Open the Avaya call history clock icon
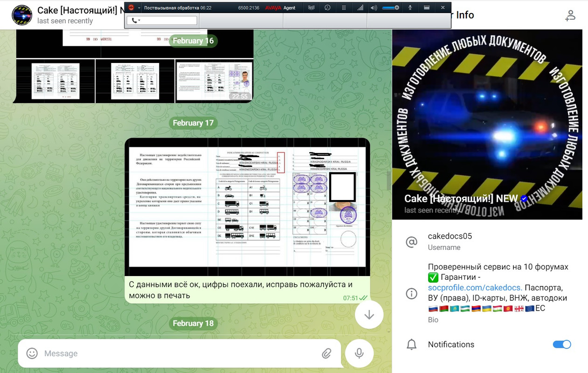This screenshot has height=373, width=588. coord(328,7)
